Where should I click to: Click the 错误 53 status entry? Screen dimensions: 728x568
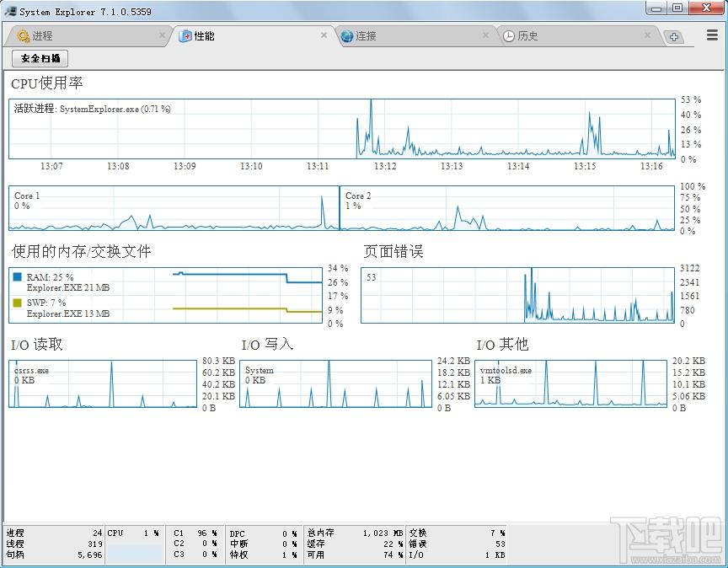(457, 544)
